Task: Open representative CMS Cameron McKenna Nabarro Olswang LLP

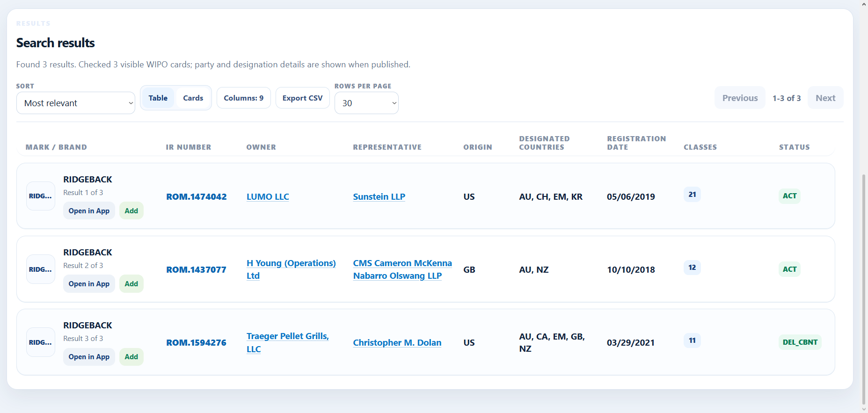Action: (402, 269)
